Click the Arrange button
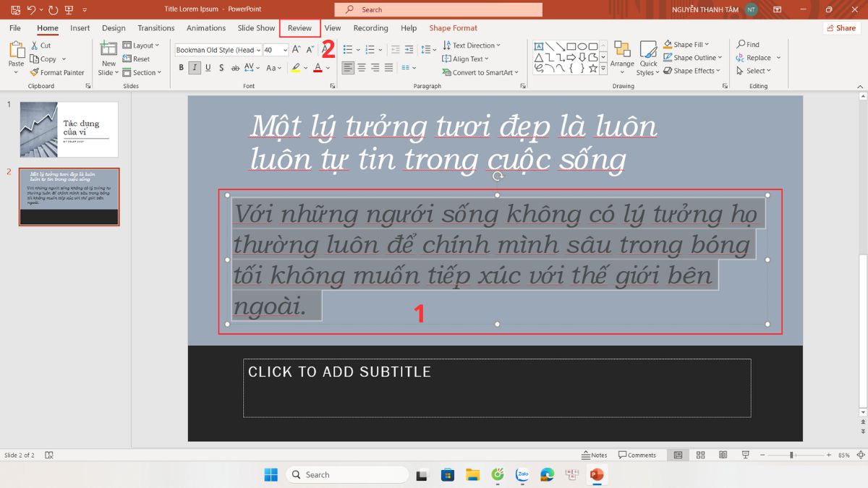 pyautogui.click(x=622, y=58)
